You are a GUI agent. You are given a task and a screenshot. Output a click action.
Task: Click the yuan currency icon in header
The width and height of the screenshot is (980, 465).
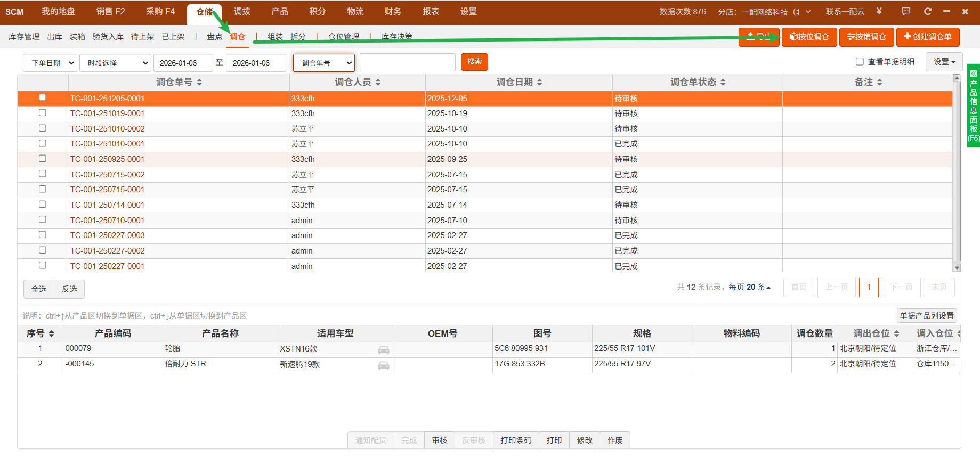tap(879, 11)
